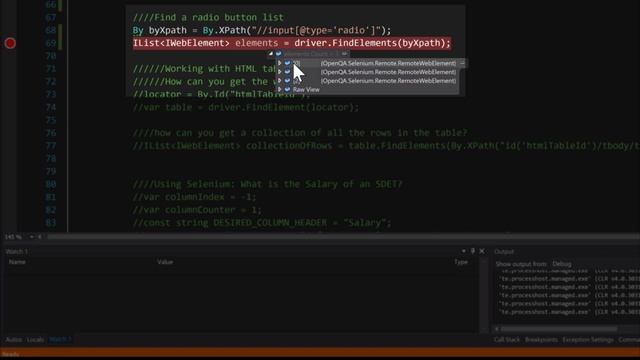Switch to the Breakpoints tab
The width and height of the screenshot is (640, 360).
pos(541,340)
